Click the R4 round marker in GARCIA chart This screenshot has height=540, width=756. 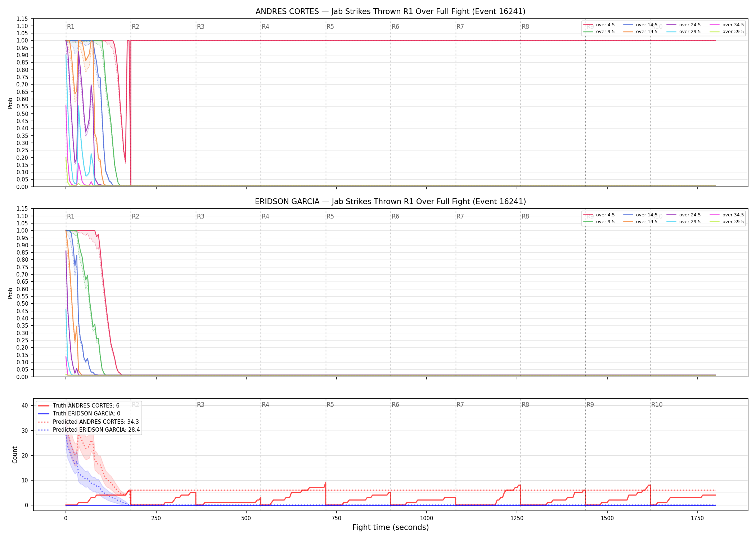coord(265,216)
